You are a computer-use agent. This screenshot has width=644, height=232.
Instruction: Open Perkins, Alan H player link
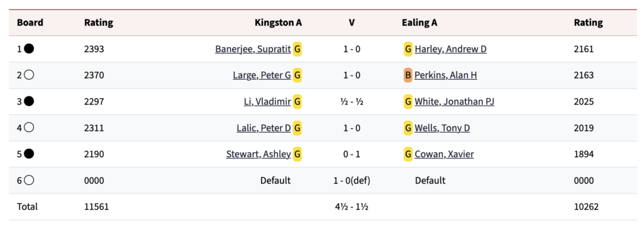pyautogui.click(x=446, y=75)
